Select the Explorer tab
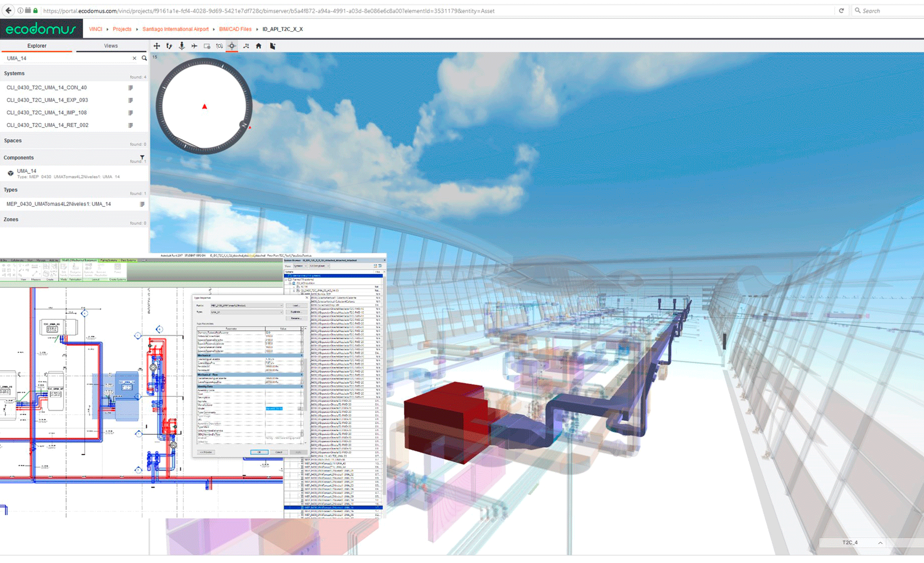Viewport: 924px width, 563px height. (37, 46)
